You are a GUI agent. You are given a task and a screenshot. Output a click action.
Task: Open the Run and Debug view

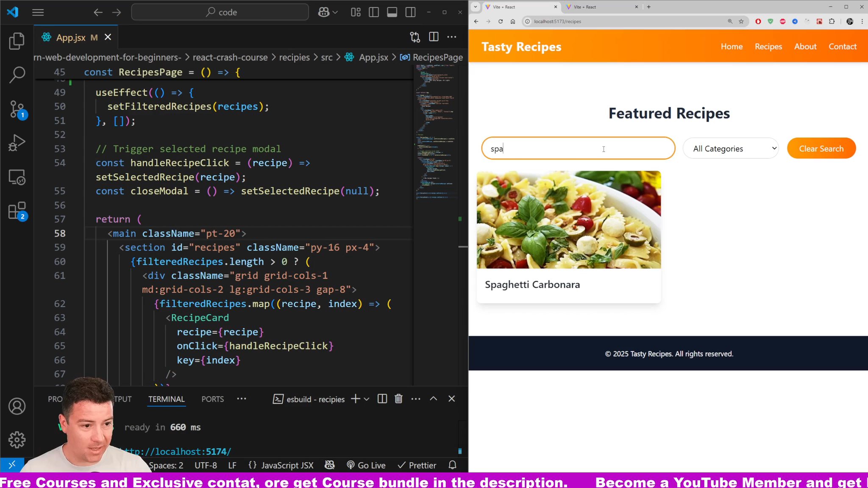pos(17,143)
